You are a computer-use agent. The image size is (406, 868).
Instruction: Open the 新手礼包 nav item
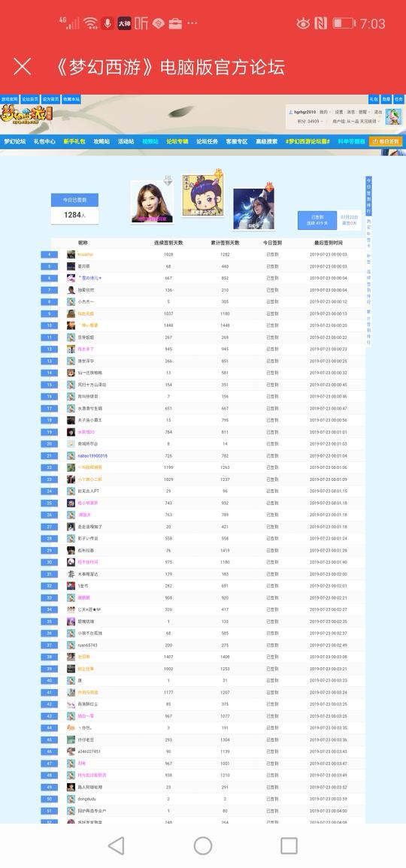click(x=74, y=142)
